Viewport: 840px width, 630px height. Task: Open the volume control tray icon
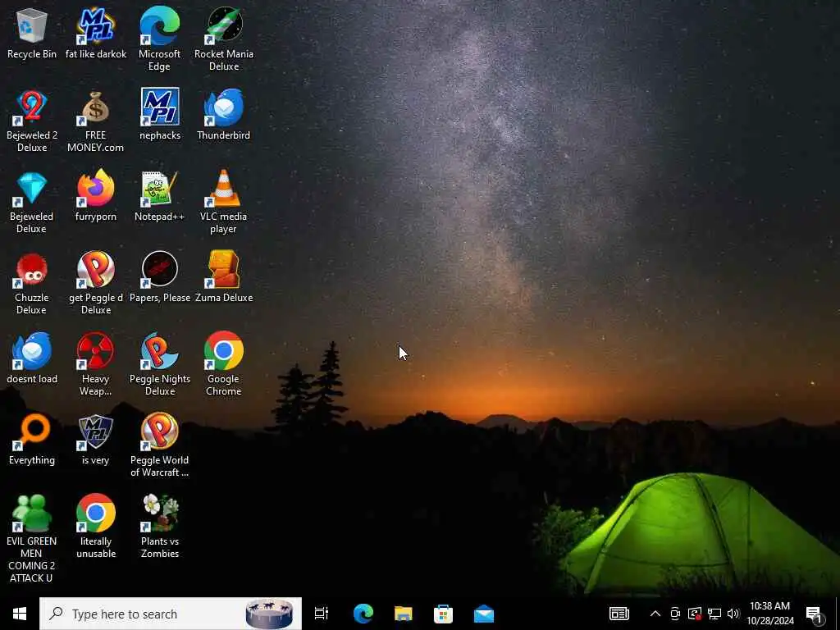pyautogui.click(x=733, y=614)
